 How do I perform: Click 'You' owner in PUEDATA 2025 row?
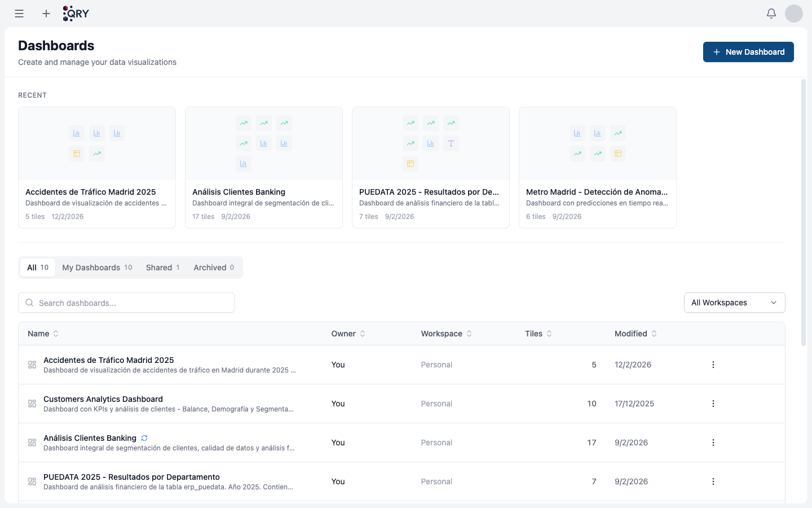click(338, 481)
